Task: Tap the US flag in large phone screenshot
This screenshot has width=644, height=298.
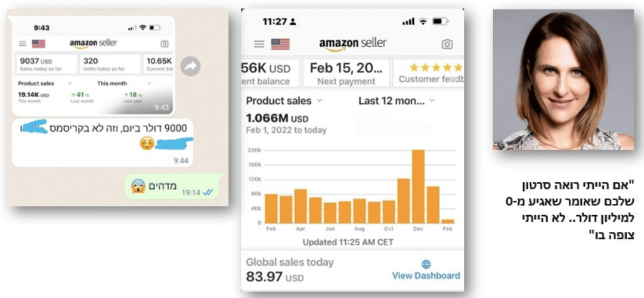Action: [x=280, y=44]
